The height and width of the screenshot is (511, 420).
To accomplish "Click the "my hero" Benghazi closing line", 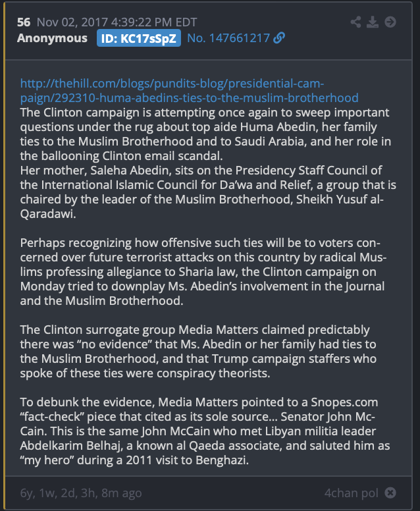I will click(x=134, y=460).
